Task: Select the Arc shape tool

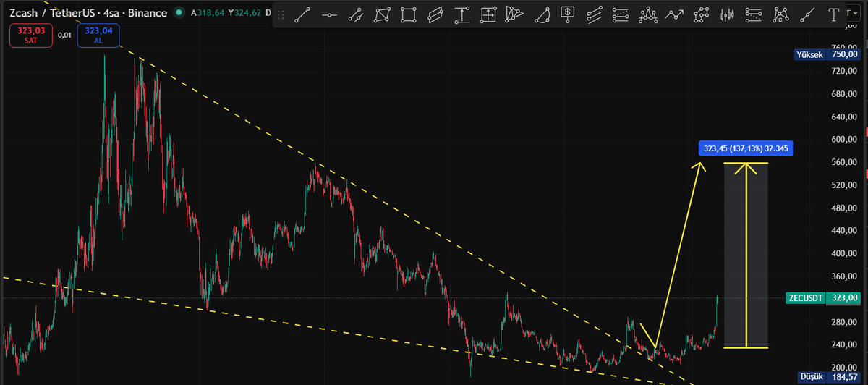Action: point(541,14)
